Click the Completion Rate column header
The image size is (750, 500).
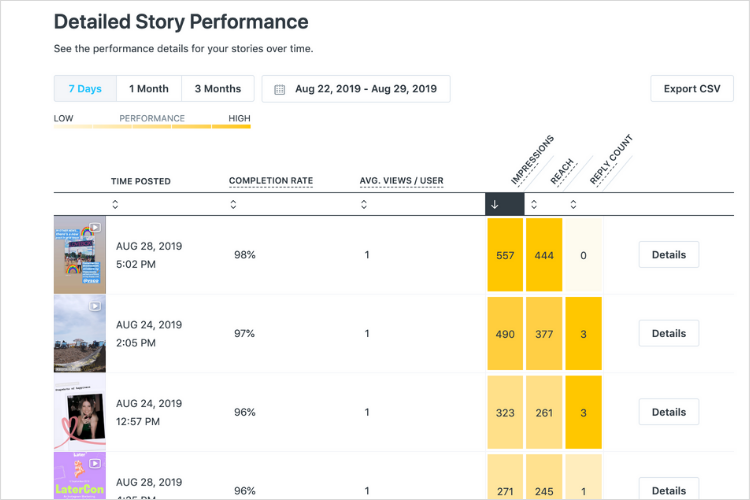[x=271, y=181]
